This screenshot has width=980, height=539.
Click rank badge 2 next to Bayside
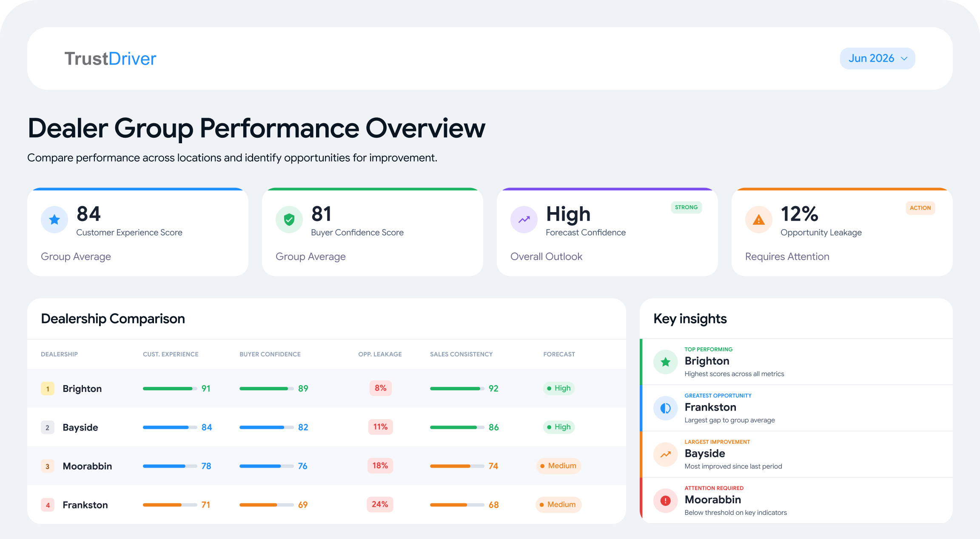(x=48, y=428)
